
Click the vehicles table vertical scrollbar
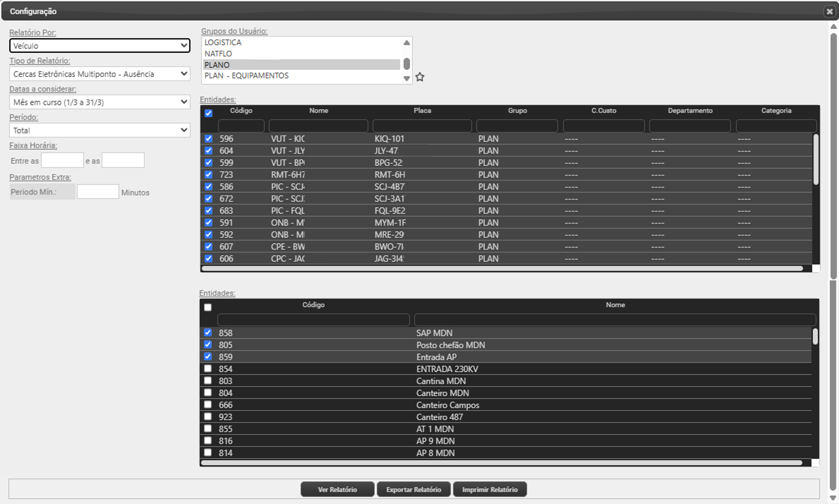(x=816, y=160)
